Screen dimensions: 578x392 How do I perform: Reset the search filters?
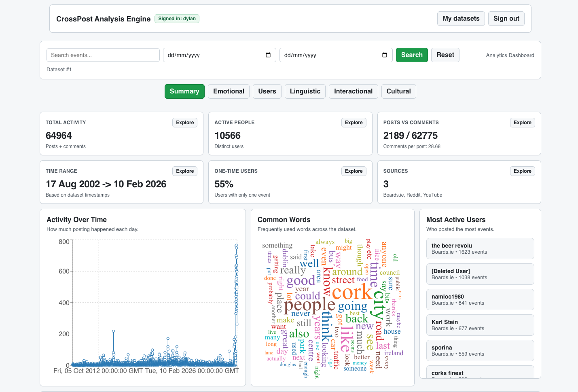445,55
